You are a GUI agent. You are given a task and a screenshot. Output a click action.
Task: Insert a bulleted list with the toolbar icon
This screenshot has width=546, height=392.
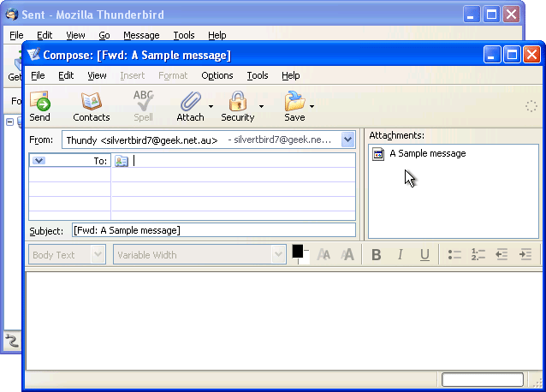(x=454, y=255)
